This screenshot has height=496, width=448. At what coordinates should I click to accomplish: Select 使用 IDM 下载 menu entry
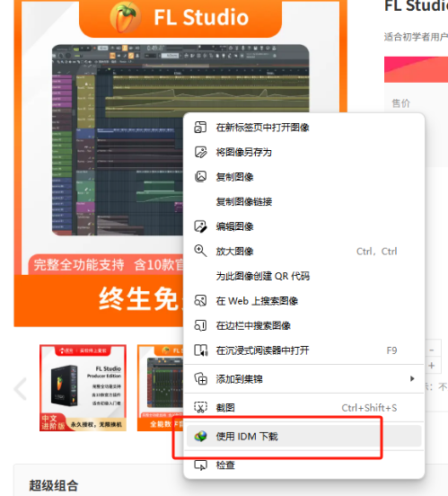pyautogui.click(x=303, y=437)
